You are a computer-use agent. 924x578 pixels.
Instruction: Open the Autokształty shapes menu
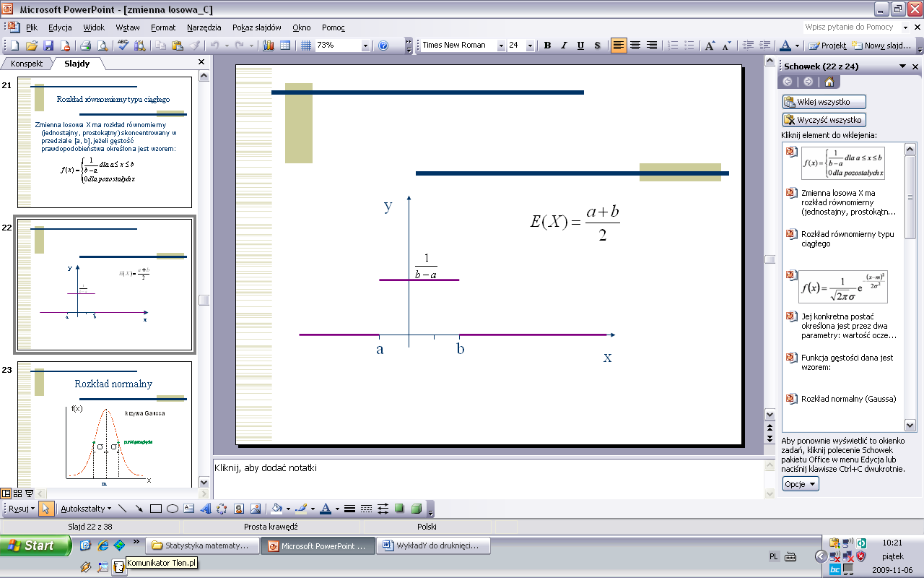[86, 509]
